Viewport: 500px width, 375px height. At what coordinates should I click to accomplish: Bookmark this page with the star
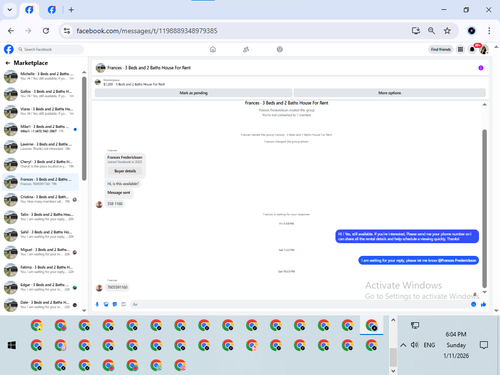pyautogui.click(x=447, y=31)
